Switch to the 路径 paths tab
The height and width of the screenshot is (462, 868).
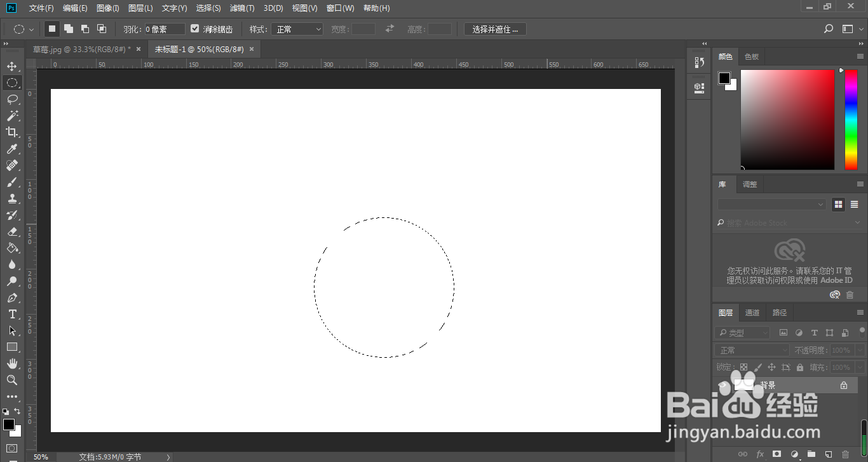coord(780,313)
